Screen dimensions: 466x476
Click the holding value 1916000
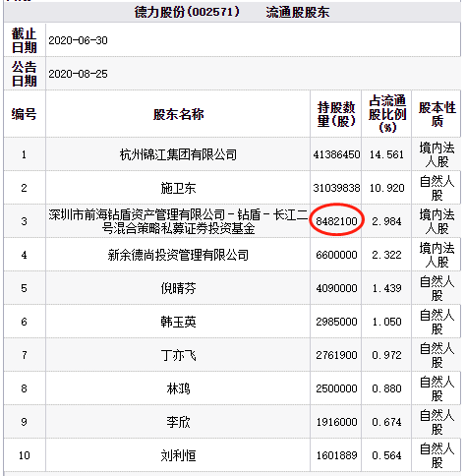(336, 422)
